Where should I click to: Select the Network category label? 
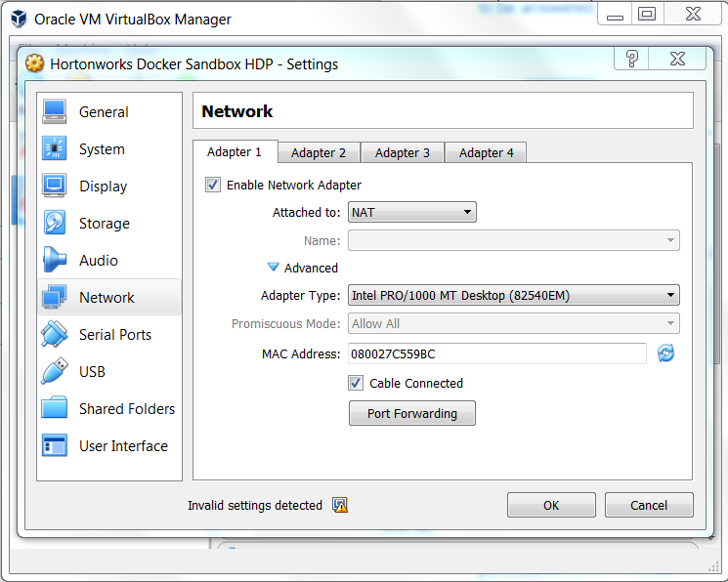point(107,298)
